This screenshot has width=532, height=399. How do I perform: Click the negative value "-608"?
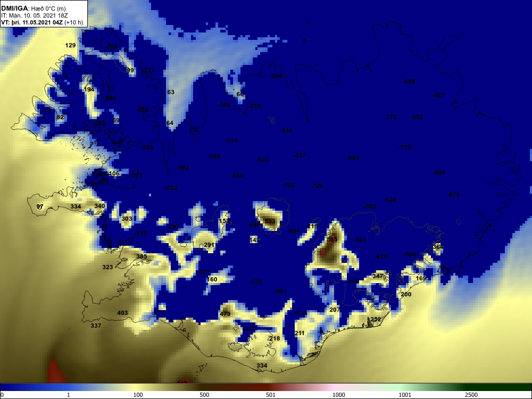pyautogui.click(x=409, y=82)
